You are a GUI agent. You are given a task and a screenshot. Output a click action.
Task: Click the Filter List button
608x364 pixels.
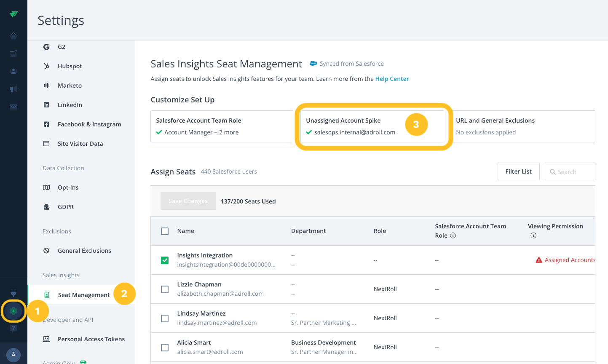coord(518,171)
